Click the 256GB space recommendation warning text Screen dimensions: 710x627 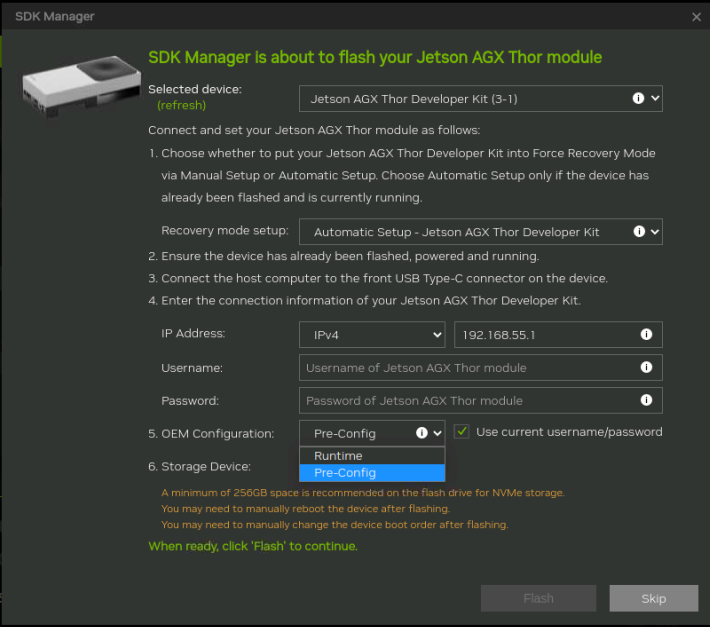coord(363,493)
